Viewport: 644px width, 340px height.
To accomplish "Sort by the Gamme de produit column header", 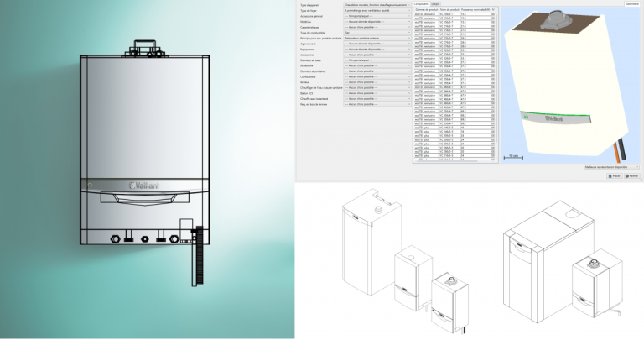I will pyautogui.click(x=426, y=9).
